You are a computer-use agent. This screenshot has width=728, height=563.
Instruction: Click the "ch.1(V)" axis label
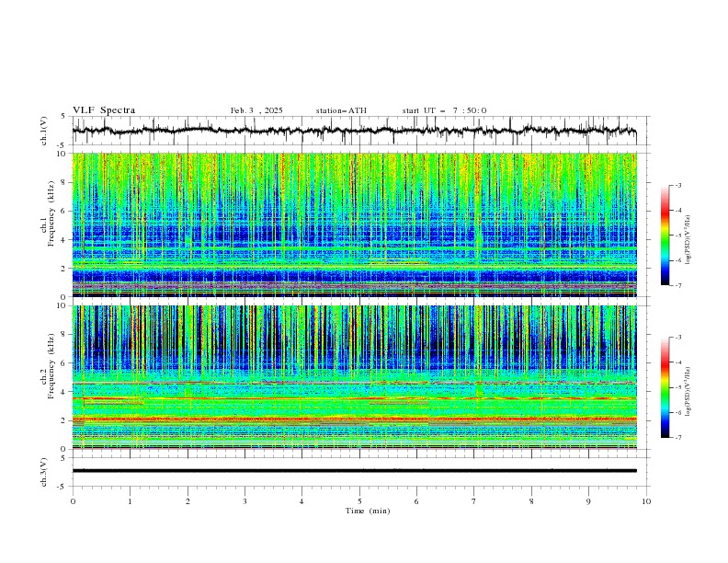[x=44, y=131]
